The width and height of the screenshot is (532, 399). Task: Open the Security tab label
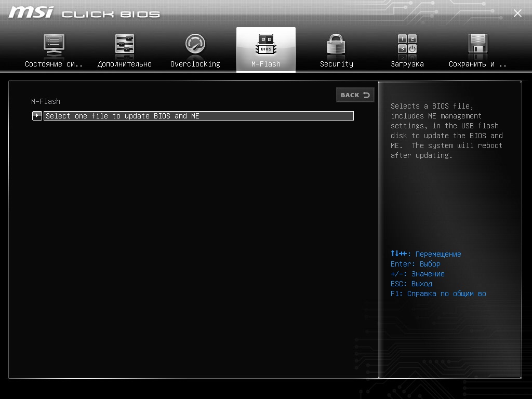(337, 64)
